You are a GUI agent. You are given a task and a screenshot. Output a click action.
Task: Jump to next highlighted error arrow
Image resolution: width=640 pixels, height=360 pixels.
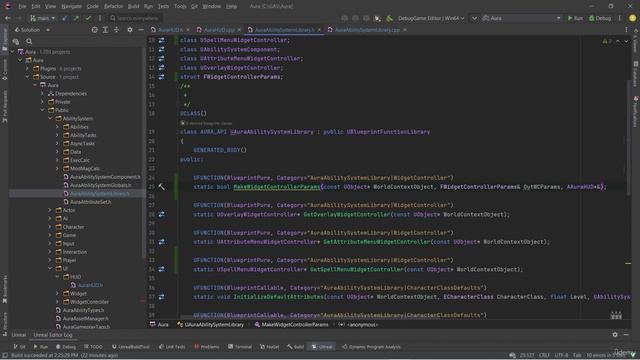pos(626,41)
